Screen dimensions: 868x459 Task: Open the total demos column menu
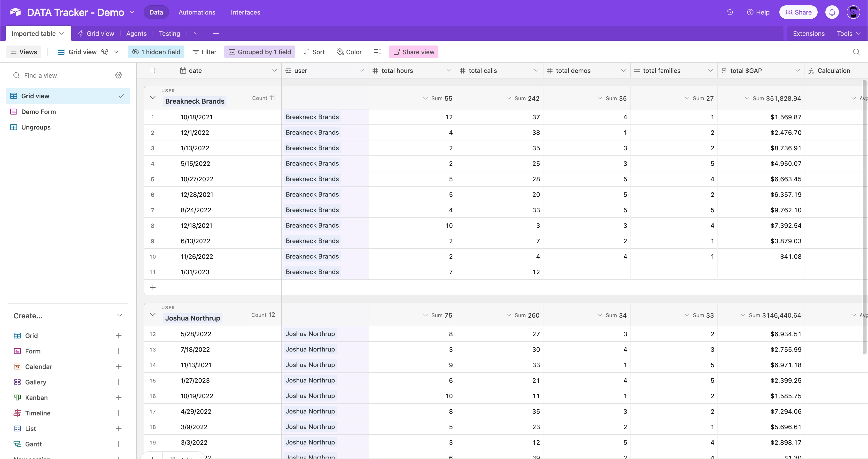(x=623, y=70)
